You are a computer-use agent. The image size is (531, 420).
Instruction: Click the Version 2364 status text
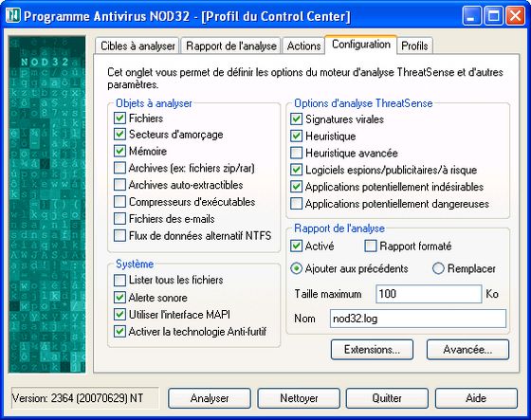point(78,398)
